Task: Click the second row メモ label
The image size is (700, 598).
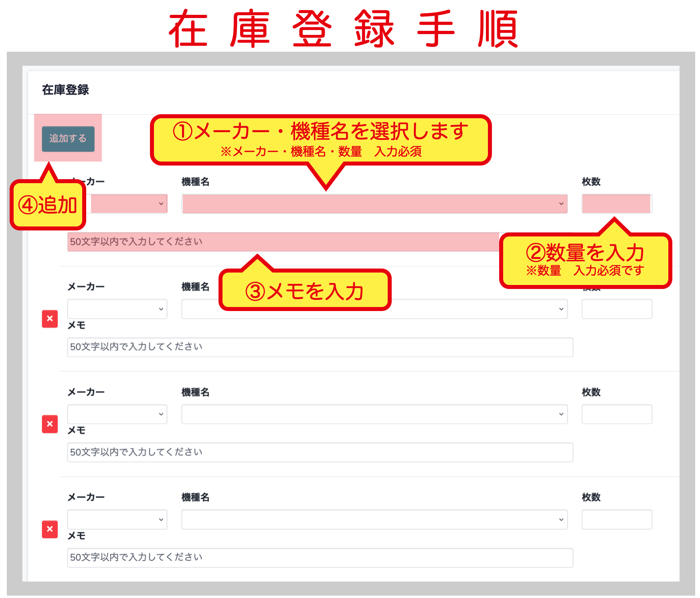Action: (x=76, y=325)
